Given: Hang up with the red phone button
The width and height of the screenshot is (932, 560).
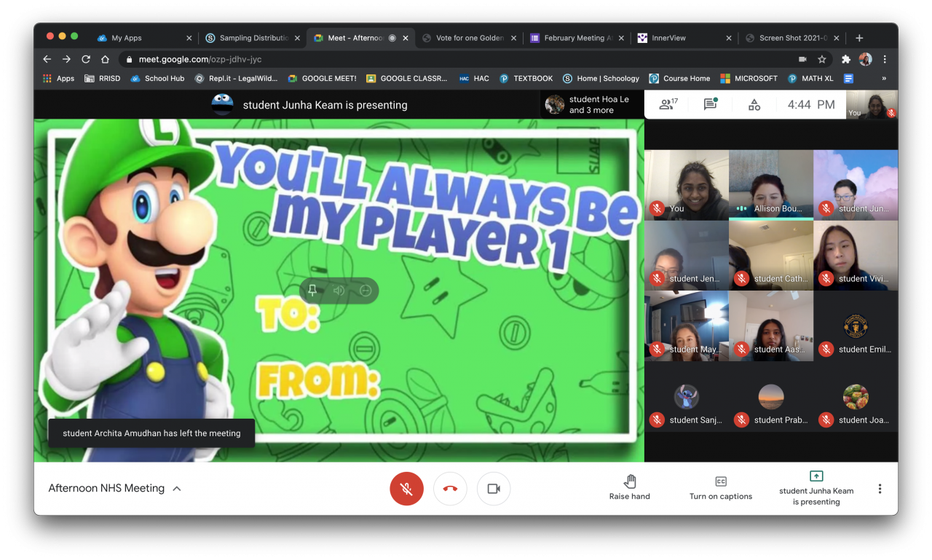Looking at the screenshot, I should 450,489.
